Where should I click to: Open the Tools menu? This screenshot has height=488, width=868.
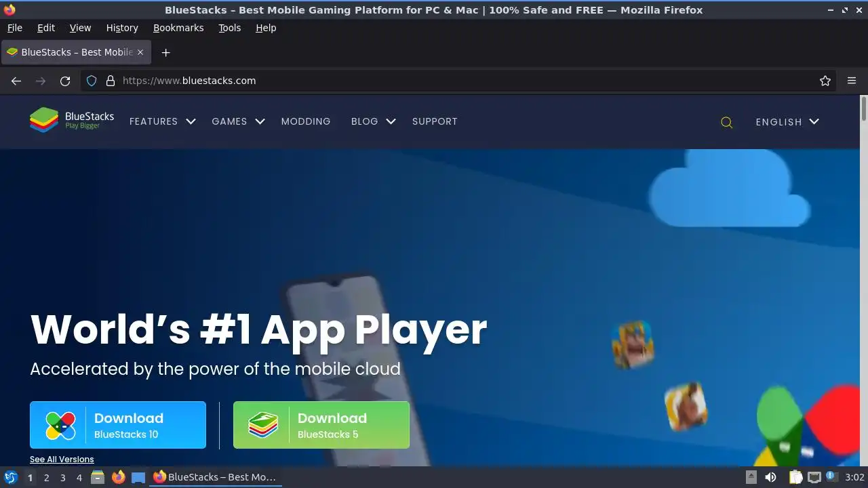pyautogui.click(x=229, y=28)
